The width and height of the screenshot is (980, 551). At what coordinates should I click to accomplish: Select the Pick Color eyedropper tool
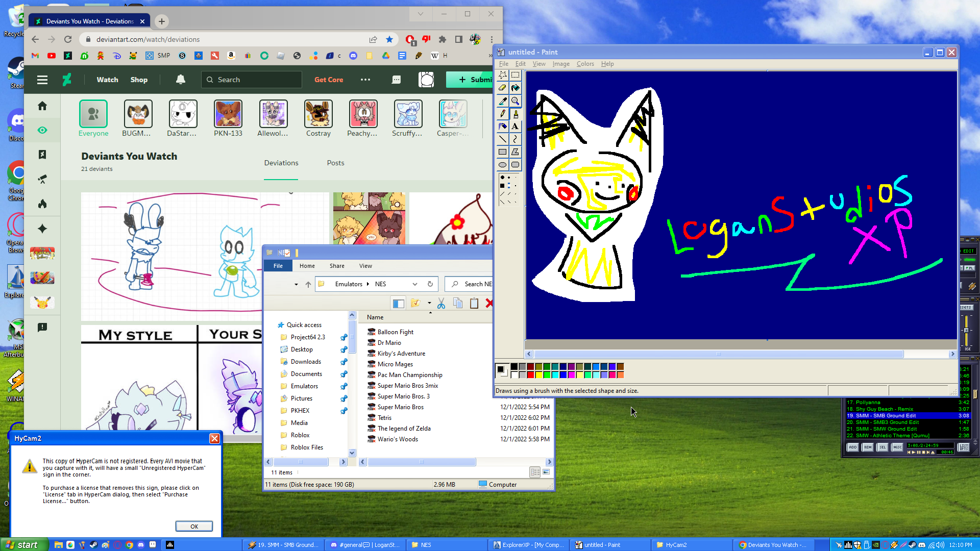coord(503,101)
